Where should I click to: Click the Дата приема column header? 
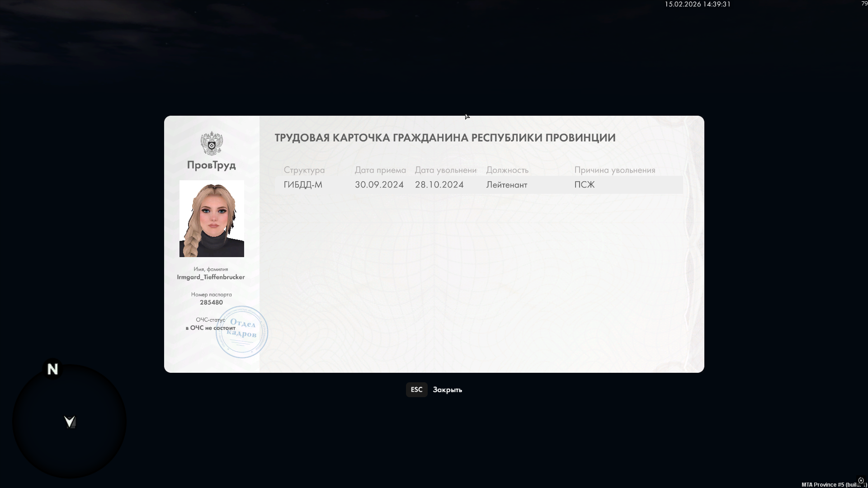380,170
